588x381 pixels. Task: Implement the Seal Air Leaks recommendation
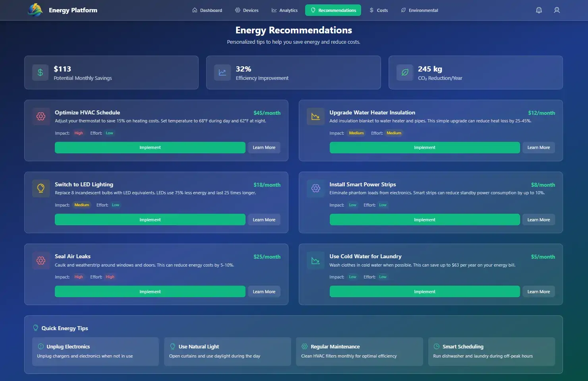pos(150,291)
